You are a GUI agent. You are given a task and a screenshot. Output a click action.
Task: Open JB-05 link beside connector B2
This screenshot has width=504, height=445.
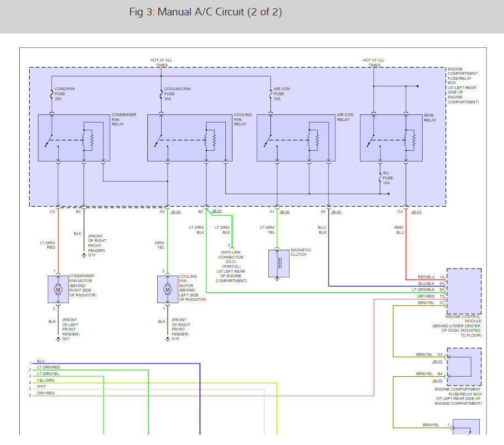pyautogui.click(x=217, y=211)
